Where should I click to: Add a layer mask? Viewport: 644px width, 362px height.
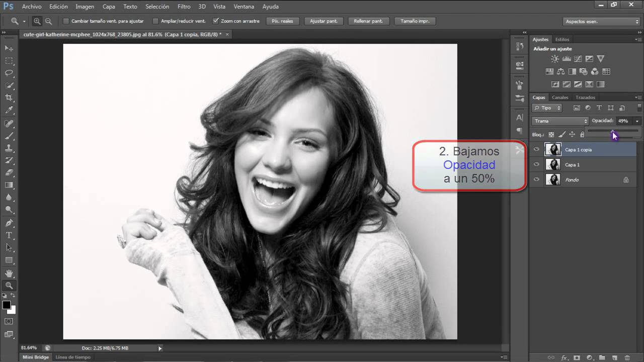(577, 358)
